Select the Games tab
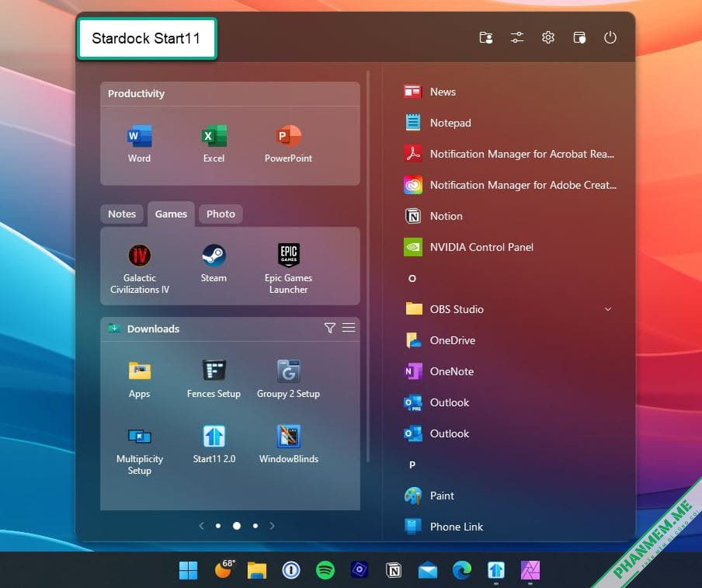 tap(171, 214)
